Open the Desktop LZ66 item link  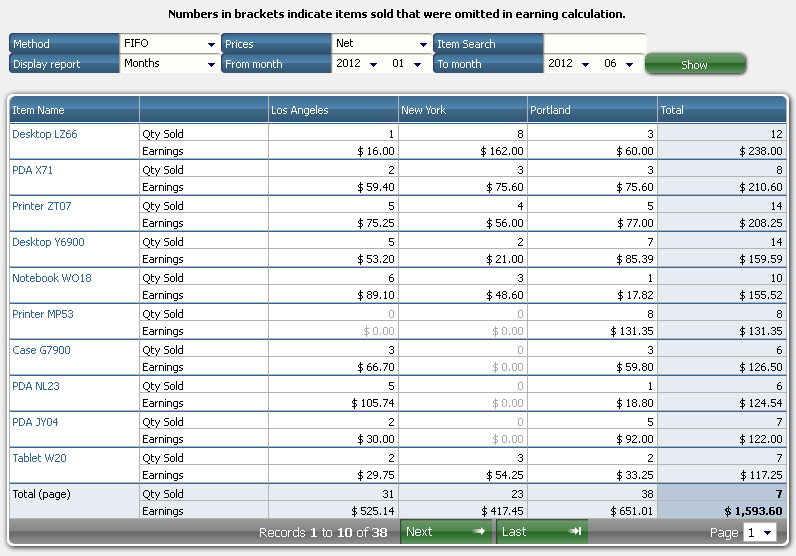point(45,134)
